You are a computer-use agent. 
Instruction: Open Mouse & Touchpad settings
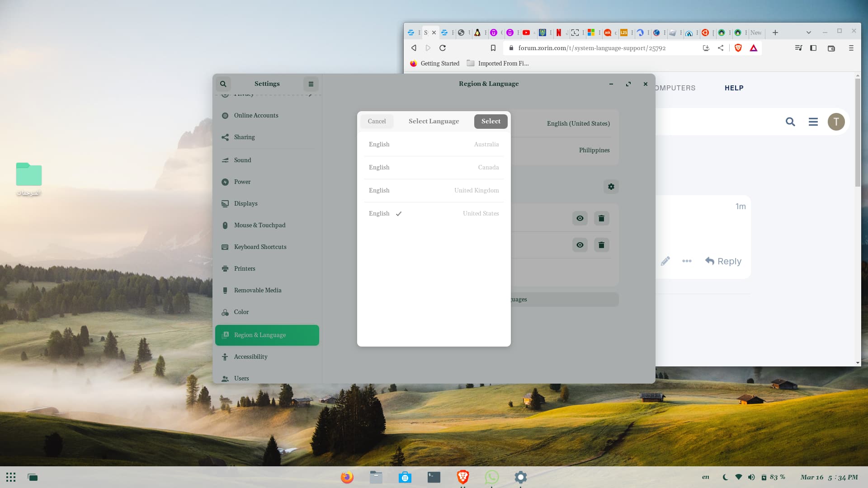[267, 225]
